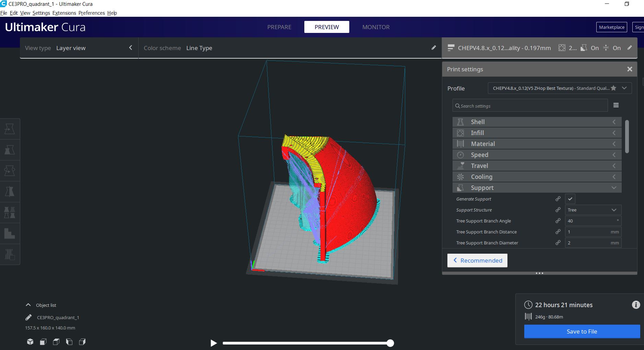Mark profile as favorite star icon
Screen dimensions: 644x350
[x=613, y=88]
